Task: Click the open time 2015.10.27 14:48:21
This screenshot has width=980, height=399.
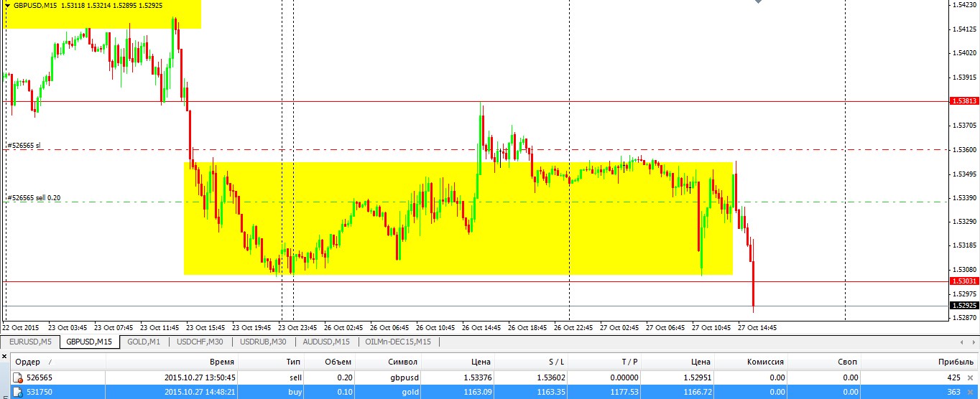Action: 200,392
